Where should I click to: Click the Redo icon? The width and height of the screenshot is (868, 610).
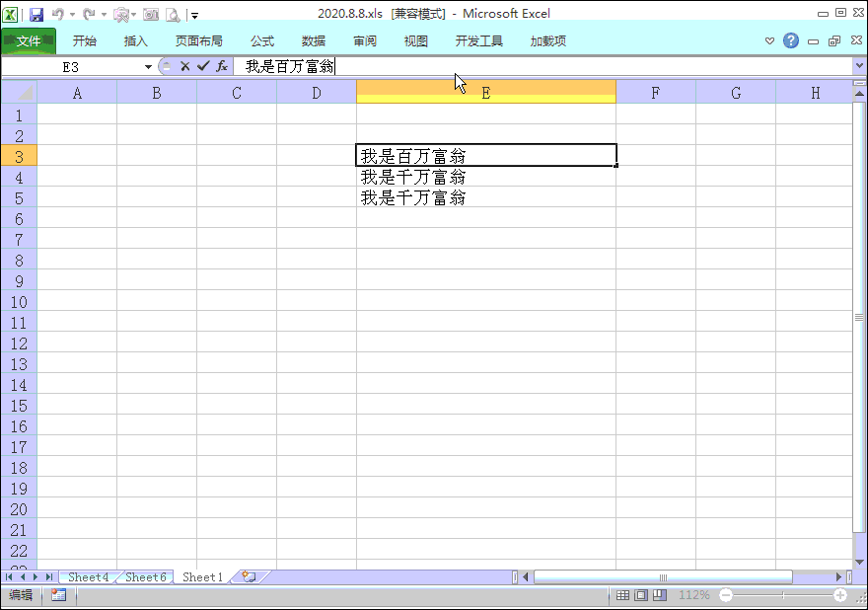(88, 15)
